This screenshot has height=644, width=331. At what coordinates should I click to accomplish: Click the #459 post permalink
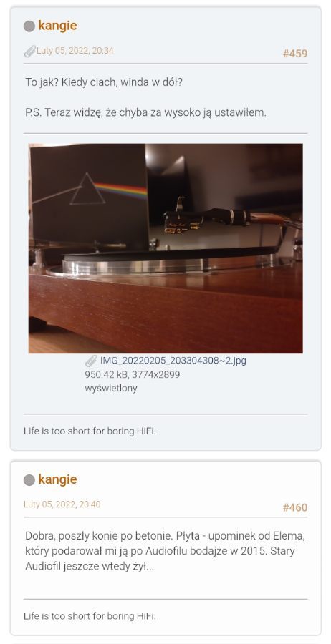coord(294,54)
